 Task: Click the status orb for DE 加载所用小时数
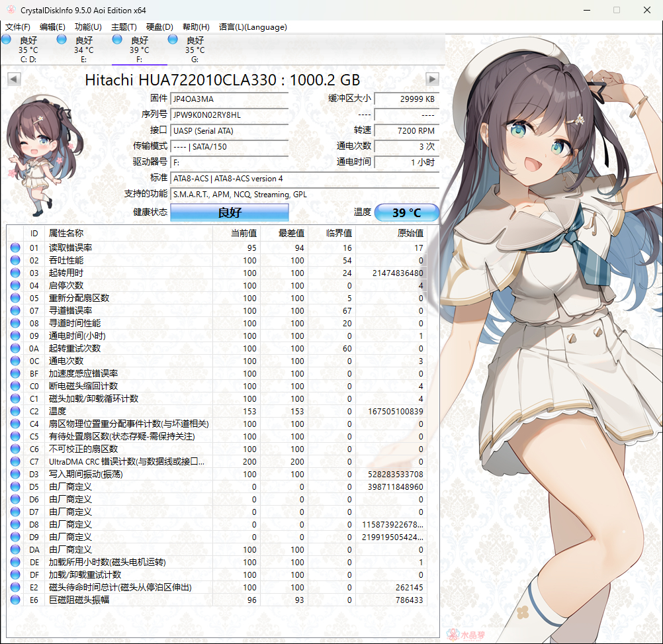coord(15,562)
